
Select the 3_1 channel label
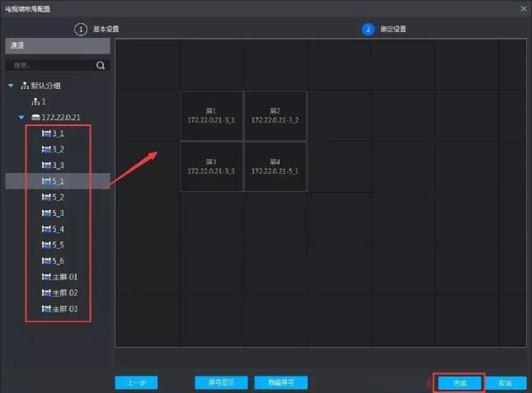pos(58,133)
